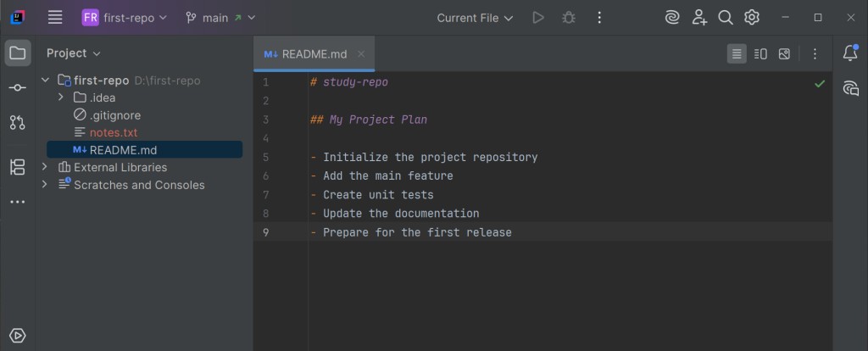Click the git branch icon beside main
Image resolution: width=868 pixels, height=351 pixels.
[191, 18]
